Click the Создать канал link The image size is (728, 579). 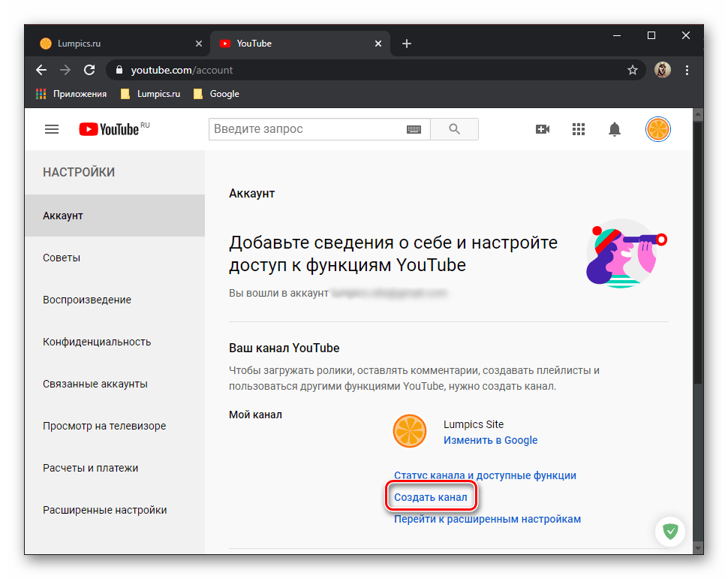430,497
